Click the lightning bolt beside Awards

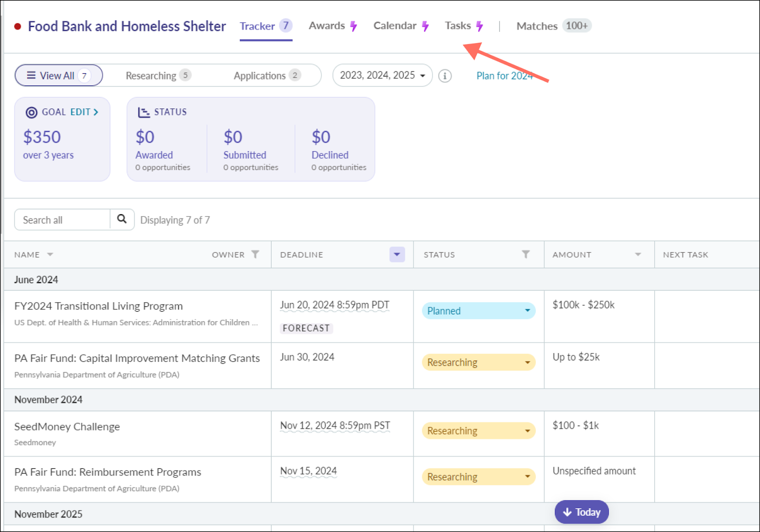pos(353,26)
